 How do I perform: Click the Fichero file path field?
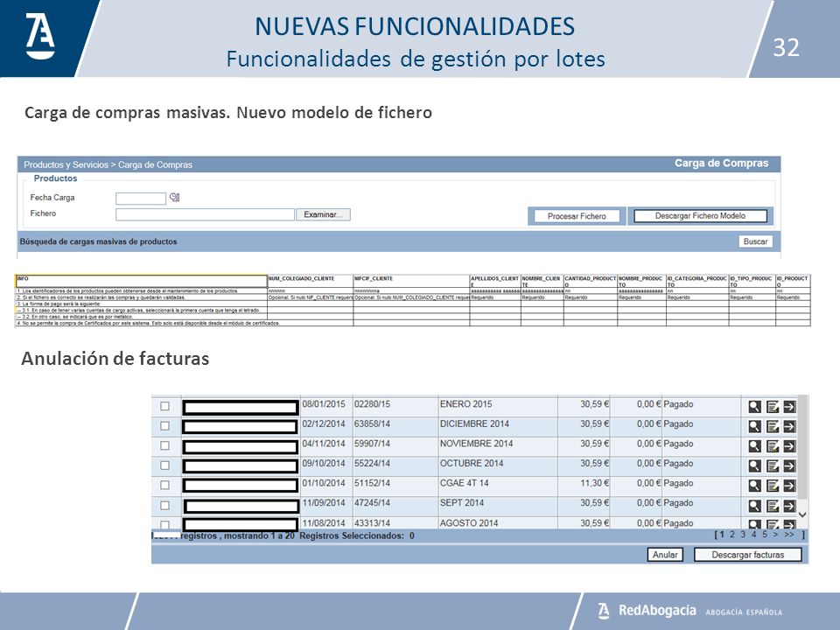205,214
